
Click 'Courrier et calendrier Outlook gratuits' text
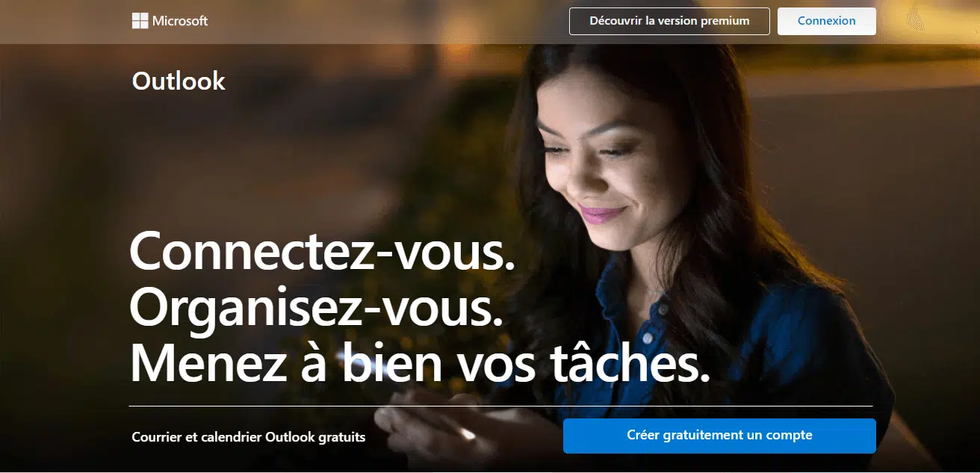click(249, 437)
